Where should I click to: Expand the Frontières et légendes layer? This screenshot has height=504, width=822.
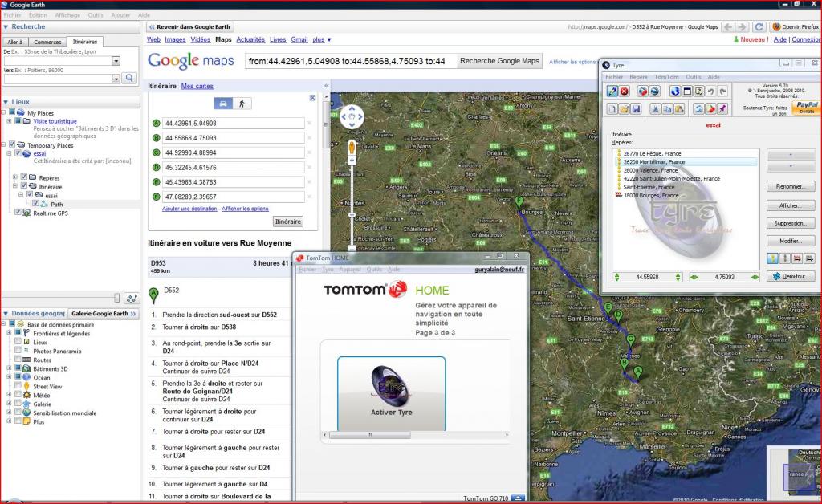point(9,333)
